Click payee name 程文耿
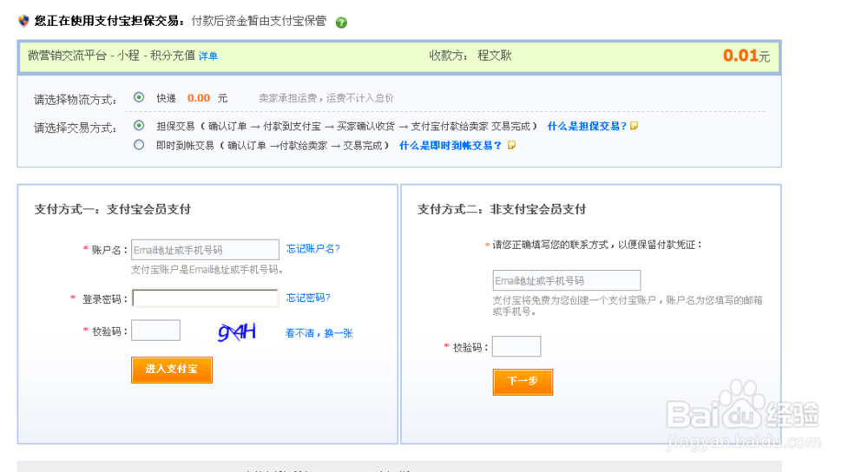The image size is (868, 472). (x=495, y=56)
